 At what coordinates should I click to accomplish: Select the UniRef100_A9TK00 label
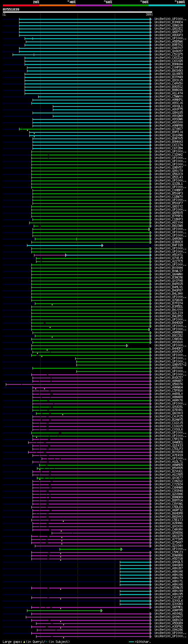tap(169, 368)
